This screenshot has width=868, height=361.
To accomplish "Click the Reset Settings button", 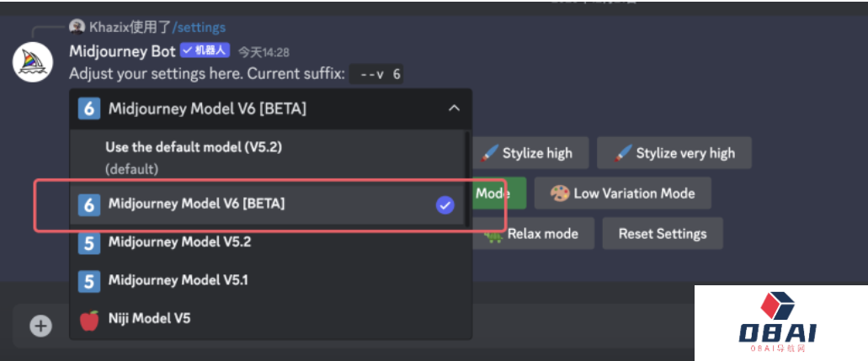I will [x=663, y=233].
